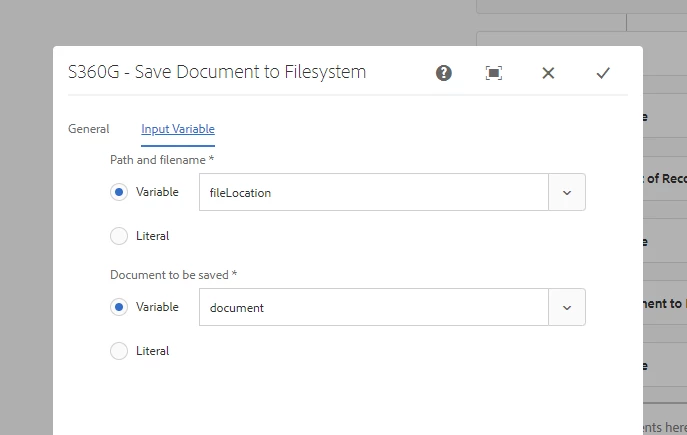Choose Literal option for Document to be saved
Image resolution: width=687 pixels, height=435 pixels.
coord(119,351)
